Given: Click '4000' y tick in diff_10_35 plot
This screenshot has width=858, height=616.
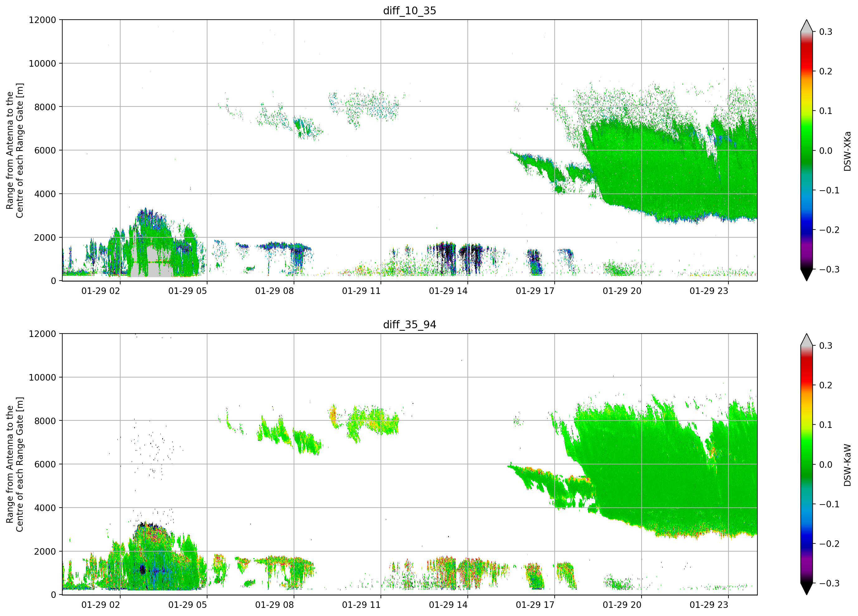Looking at the screenshot, I should [45, 194].
